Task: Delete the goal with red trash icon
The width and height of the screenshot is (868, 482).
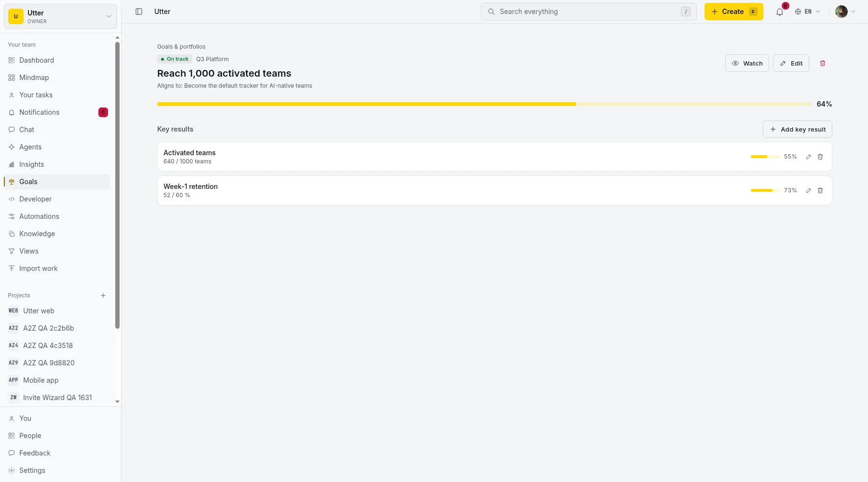Action: tap(823, 63)
